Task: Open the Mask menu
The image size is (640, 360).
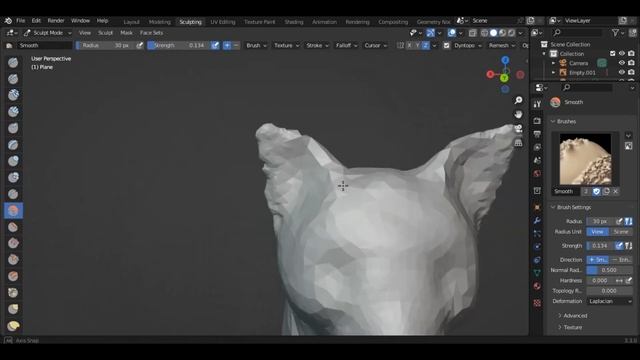Action: (x=126, y=33)
